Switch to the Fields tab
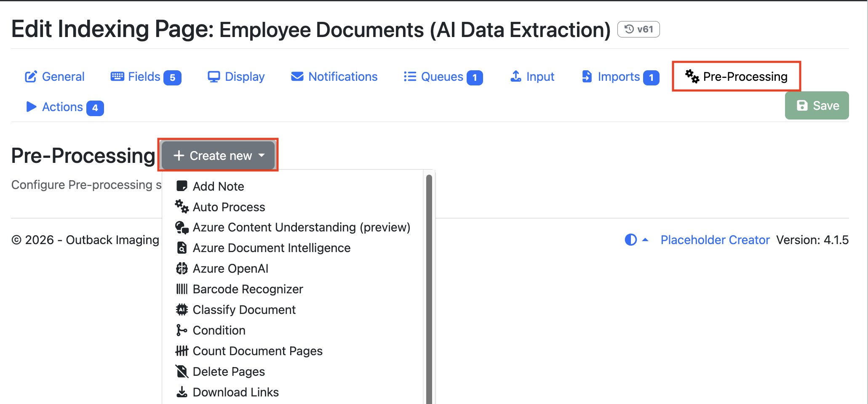This screenshot has width=868, height=404. (146, 77)
